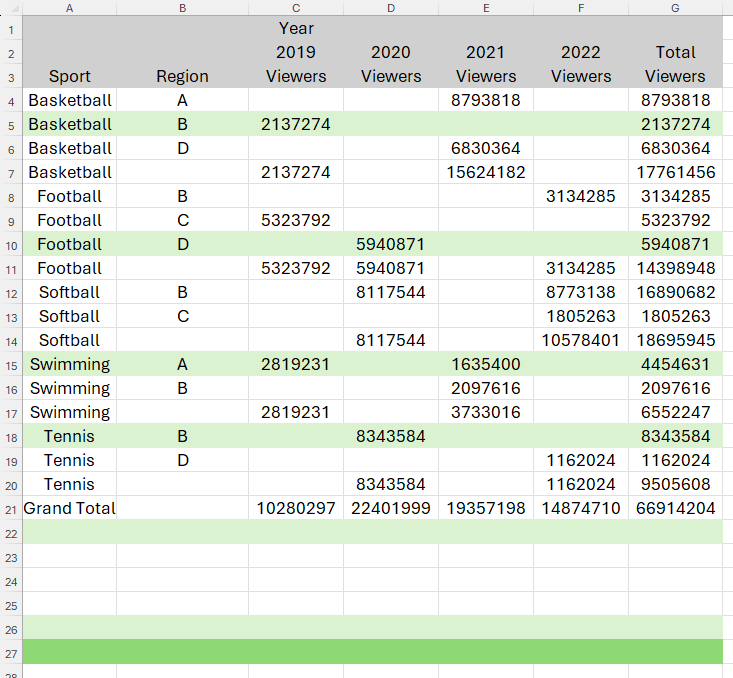
Task: Select cell containing 8793818 in 2021 column
Action: [x=486, y=100]
